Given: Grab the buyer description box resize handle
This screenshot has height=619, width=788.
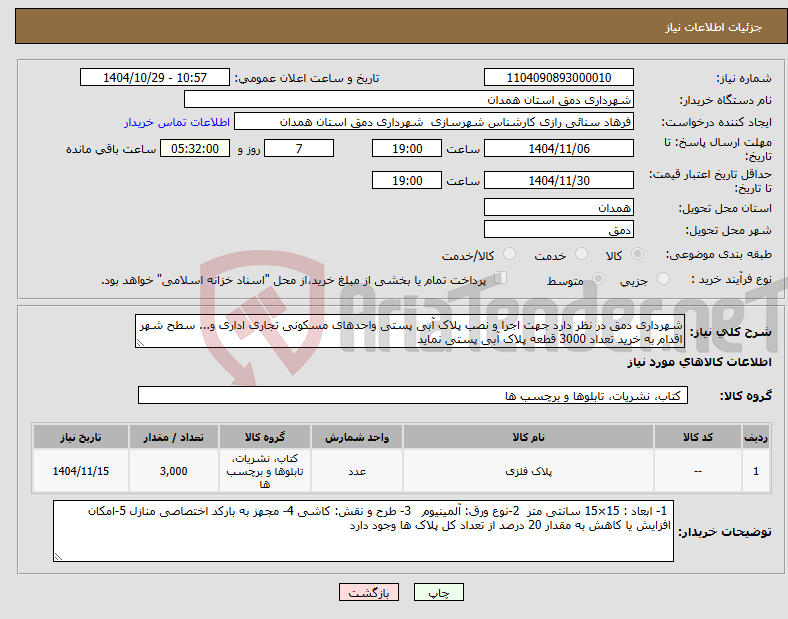Looking at the screenshot, I should point(58,556).
